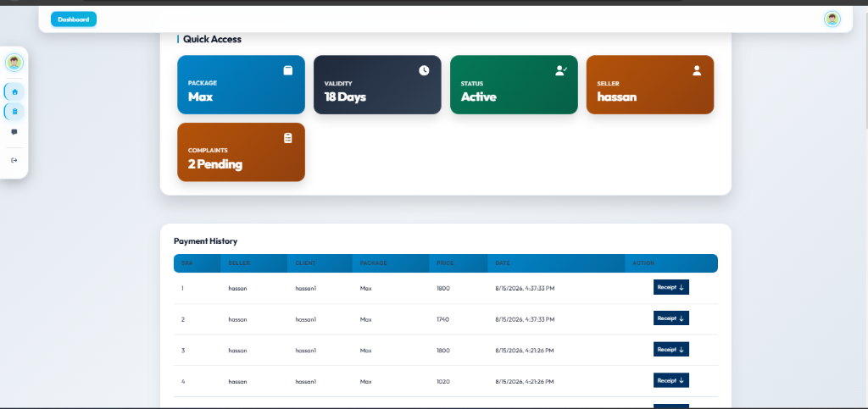Click the Quick Access heading

212,39
